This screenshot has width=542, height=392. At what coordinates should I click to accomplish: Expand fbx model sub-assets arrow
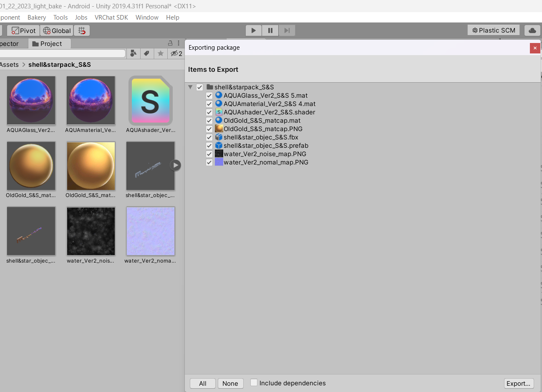point(176,165)
